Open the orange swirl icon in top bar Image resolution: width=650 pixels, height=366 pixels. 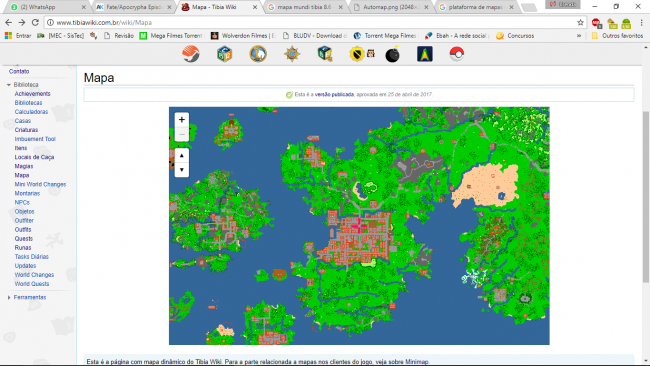point(191,54)
